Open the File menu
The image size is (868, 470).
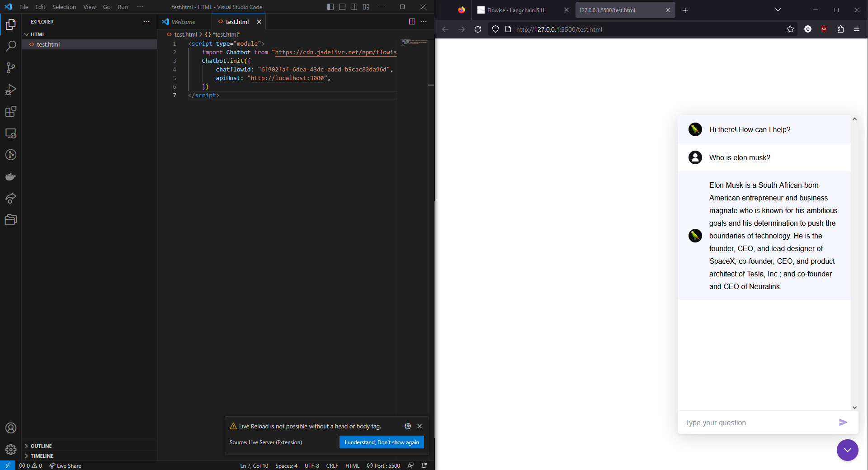tap(24, 7)
